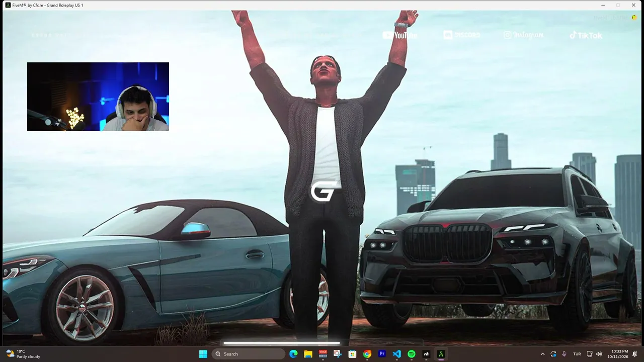
Task: Open notifications bell in system tray
Action: point(635,354)
